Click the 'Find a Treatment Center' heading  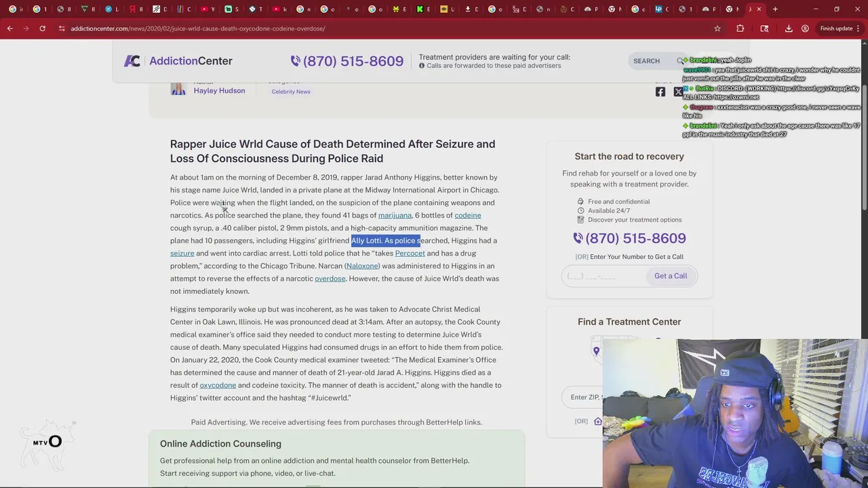coord(629,322)
